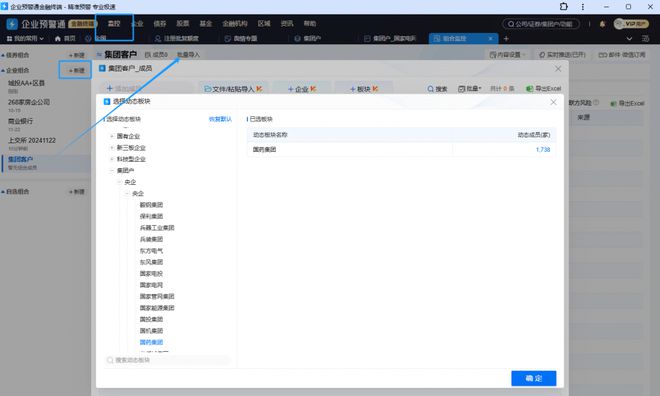Image resolution: width=660 pixels, height=396 pixels.
Task: Select the 债券 menu item
Action: click(160, 24)
